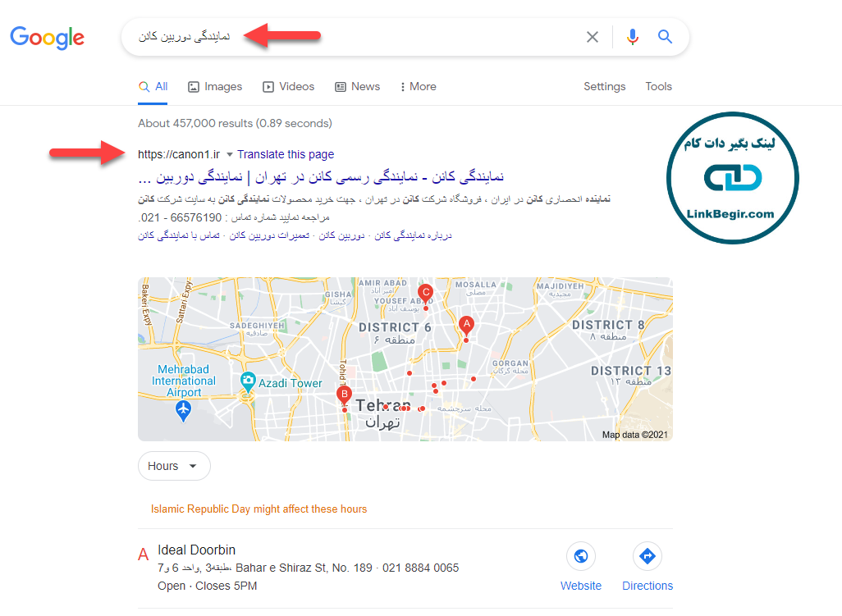This screenshot has width=842, height=616.
Task: Select map marker B pin
Action: [344, 395]
